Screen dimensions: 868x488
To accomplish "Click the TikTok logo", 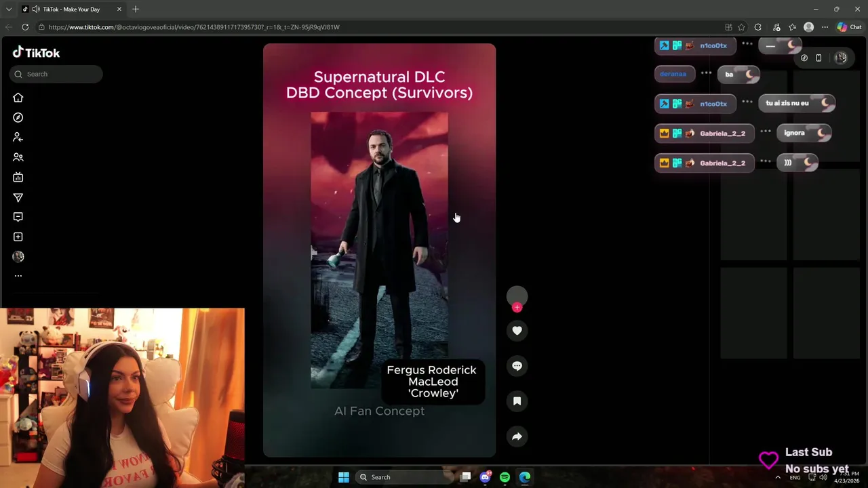I will point(36,52).
